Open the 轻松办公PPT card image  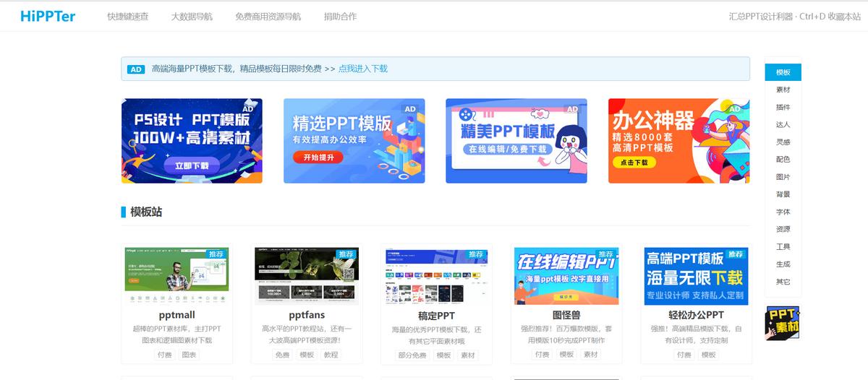(x=696, y=276)
